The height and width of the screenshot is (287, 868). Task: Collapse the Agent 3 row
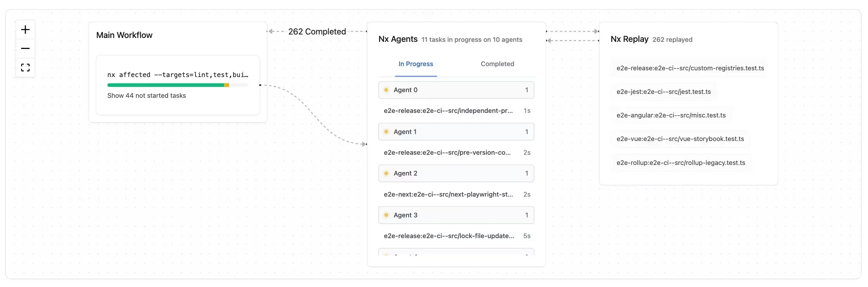click(x=456, y=215)
